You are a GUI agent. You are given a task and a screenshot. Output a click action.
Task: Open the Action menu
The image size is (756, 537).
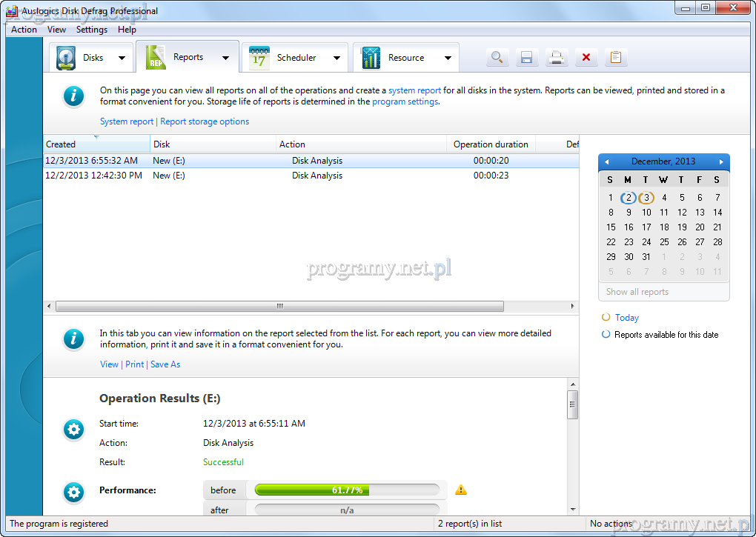coord(24,30)
